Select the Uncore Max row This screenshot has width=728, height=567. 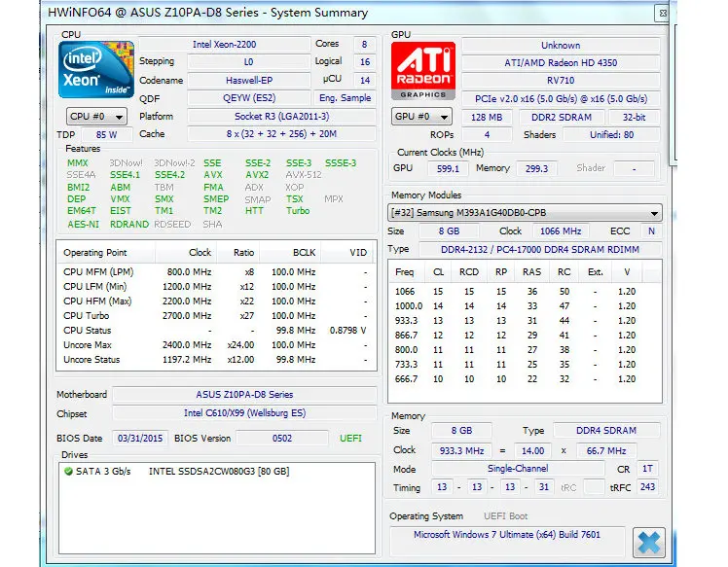(x=216, y=344)
